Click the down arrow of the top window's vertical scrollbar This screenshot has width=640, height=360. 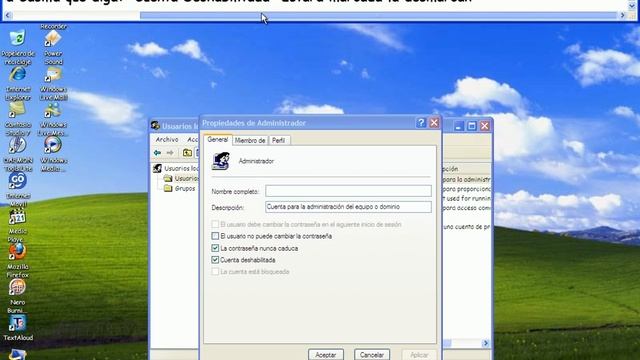pos(632,6)
